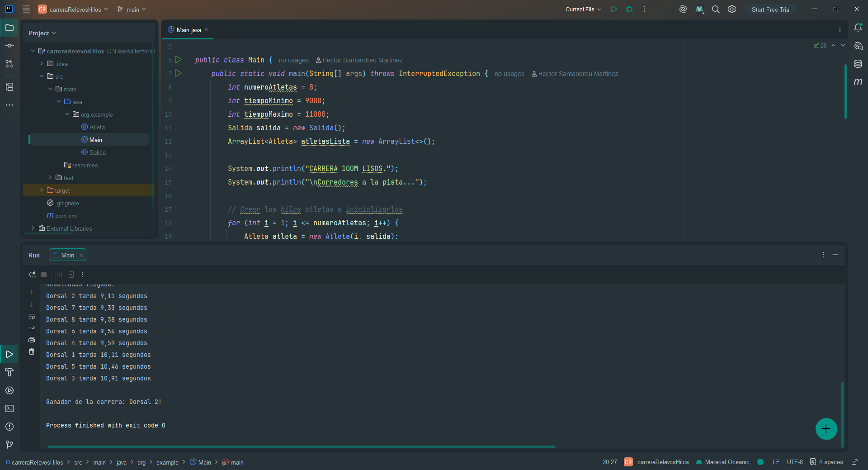Screen dimensions: 868x470
Task: Open the Current File run configuration dropdown
Action: tap(583, 9)
